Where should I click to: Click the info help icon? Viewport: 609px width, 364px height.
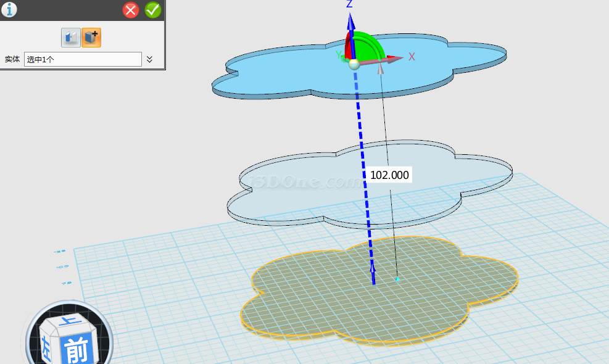(x=9, y=10)
